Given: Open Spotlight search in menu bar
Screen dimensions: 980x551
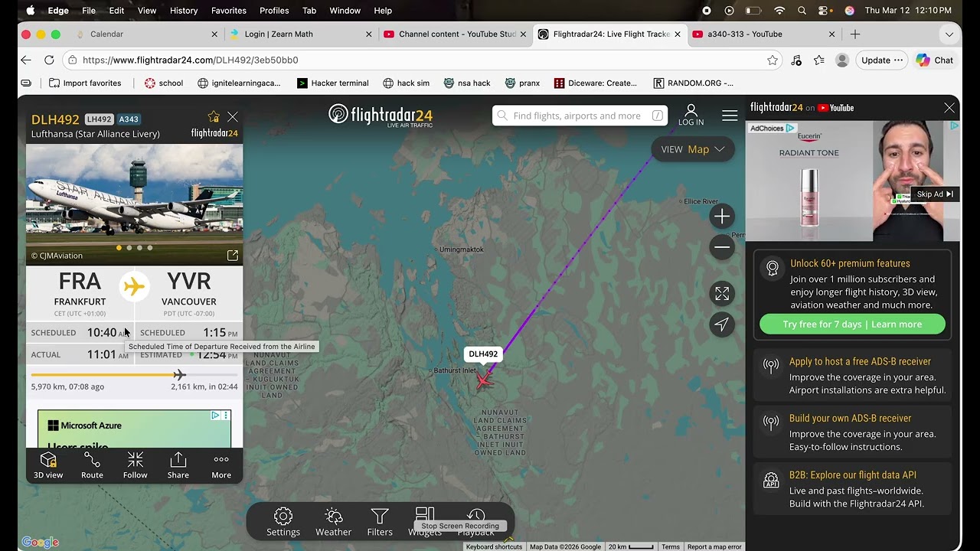Looking at the screenshot, I should click(x=802, y=11).
